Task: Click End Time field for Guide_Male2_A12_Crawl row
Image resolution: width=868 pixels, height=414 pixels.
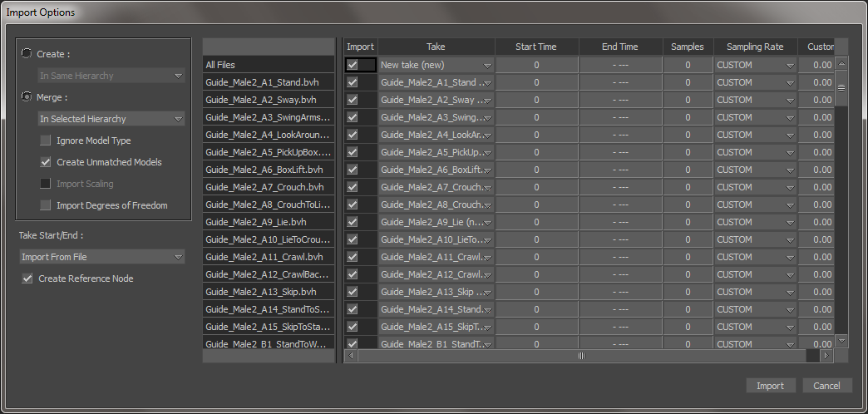Action: click(620, 274)
